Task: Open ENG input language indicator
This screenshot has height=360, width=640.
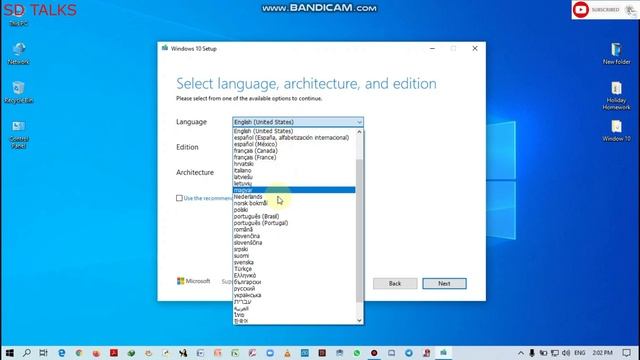Action: pos(580,353)
